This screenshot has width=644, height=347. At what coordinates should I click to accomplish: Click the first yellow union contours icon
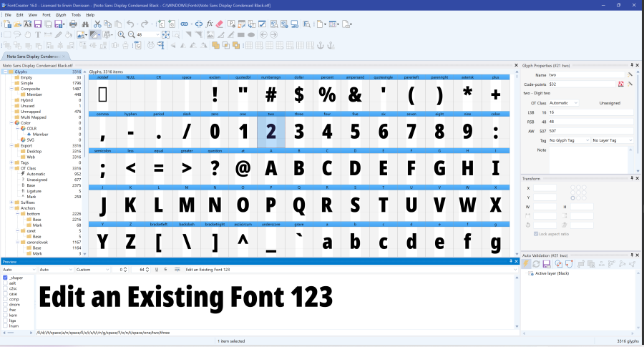(215, 46)
